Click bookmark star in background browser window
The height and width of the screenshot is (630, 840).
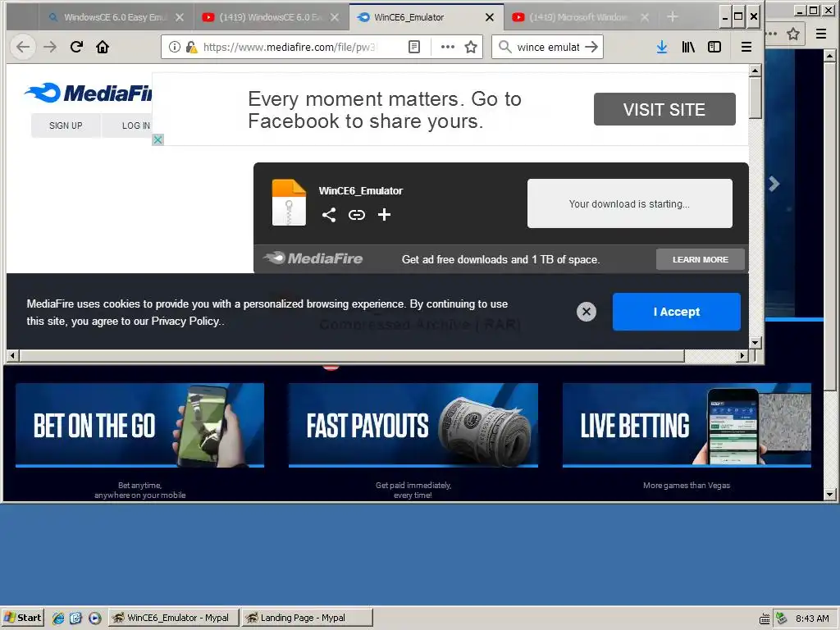click(x=793, y=34)
